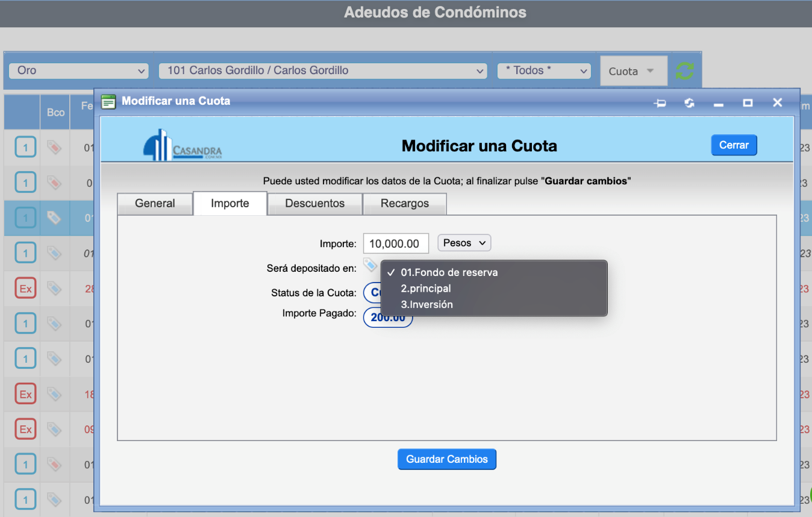Expand the Cuota dropdown button
Viewport: 812px width, 517px height.
point(633,71)
